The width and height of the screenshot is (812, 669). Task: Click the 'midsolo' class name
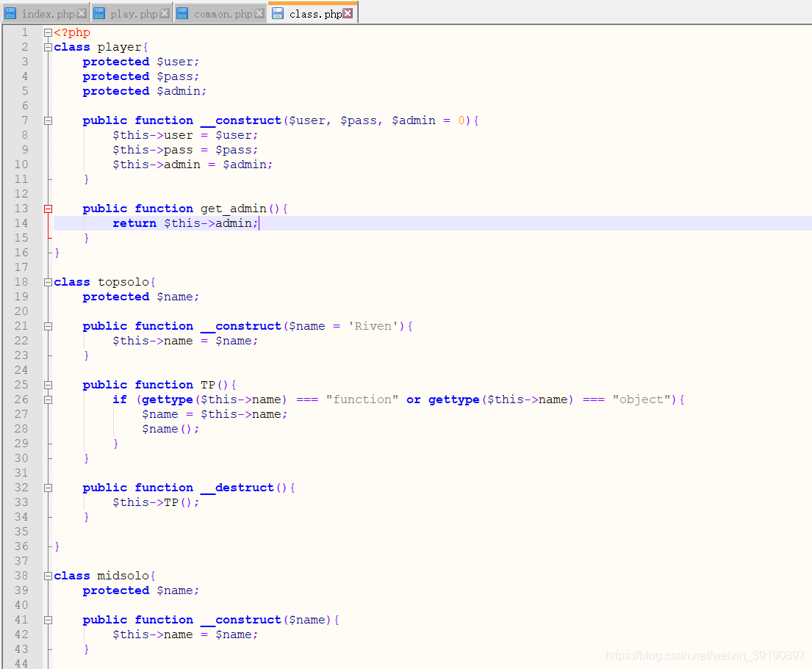(x=123, y=575)
